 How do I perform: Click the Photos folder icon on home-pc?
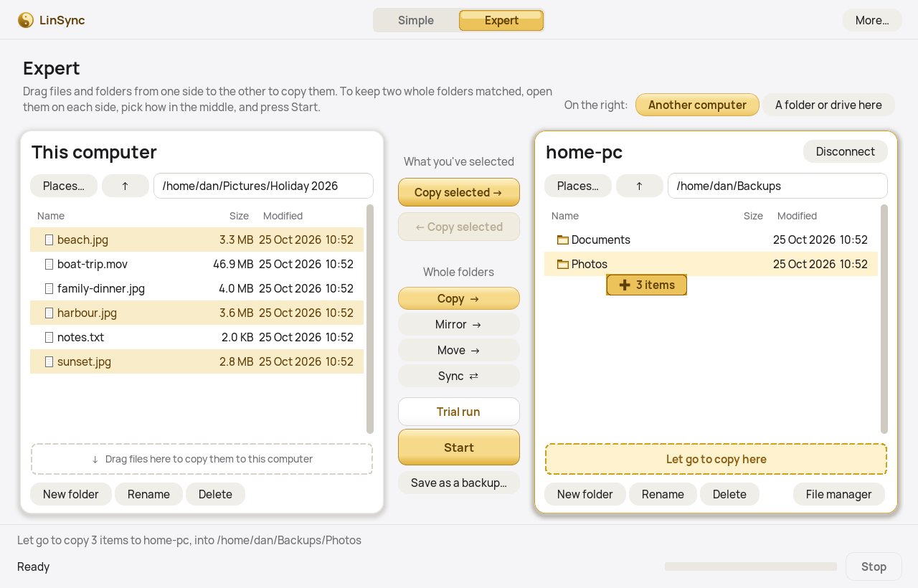(x=563, y=264)
